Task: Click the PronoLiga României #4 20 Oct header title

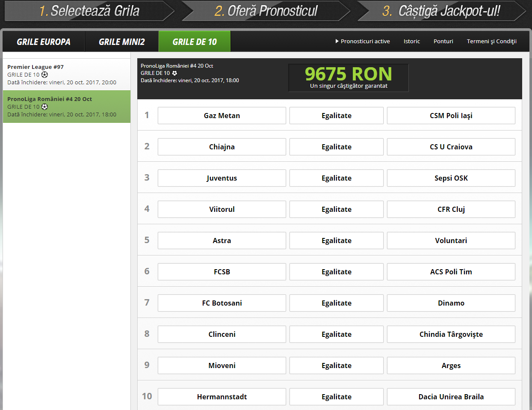Action: (177, 66)
